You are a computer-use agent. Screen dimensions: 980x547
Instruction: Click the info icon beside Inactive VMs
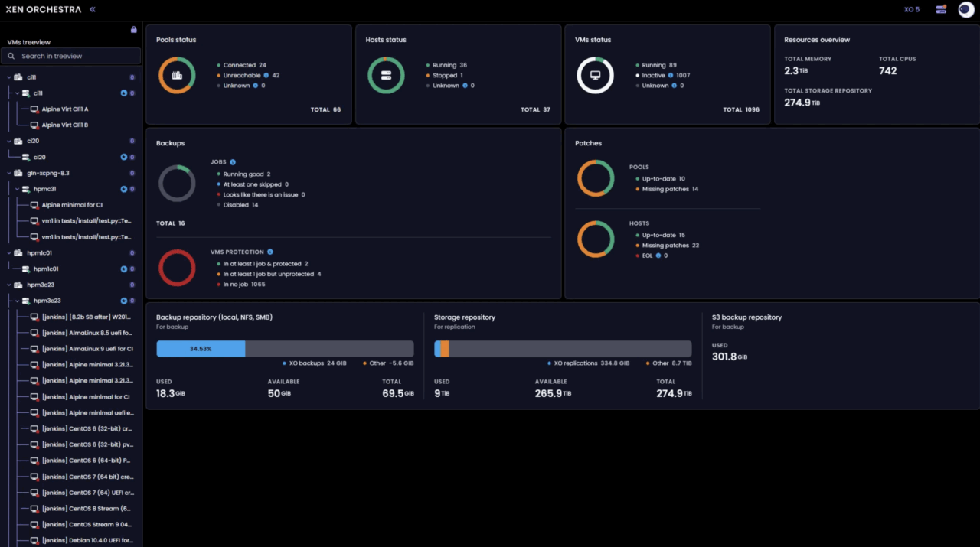671,76
